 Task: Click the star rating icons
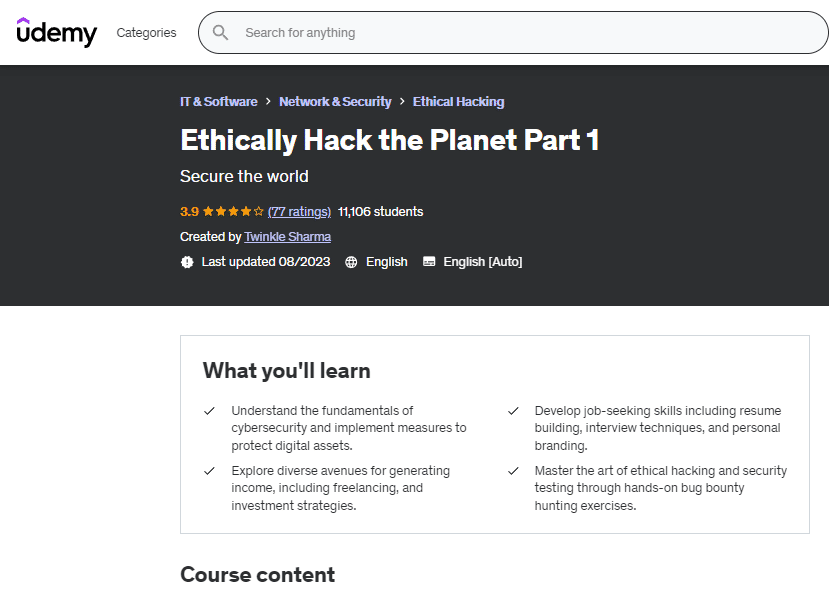pyautogui.click(x=233, y=212)
